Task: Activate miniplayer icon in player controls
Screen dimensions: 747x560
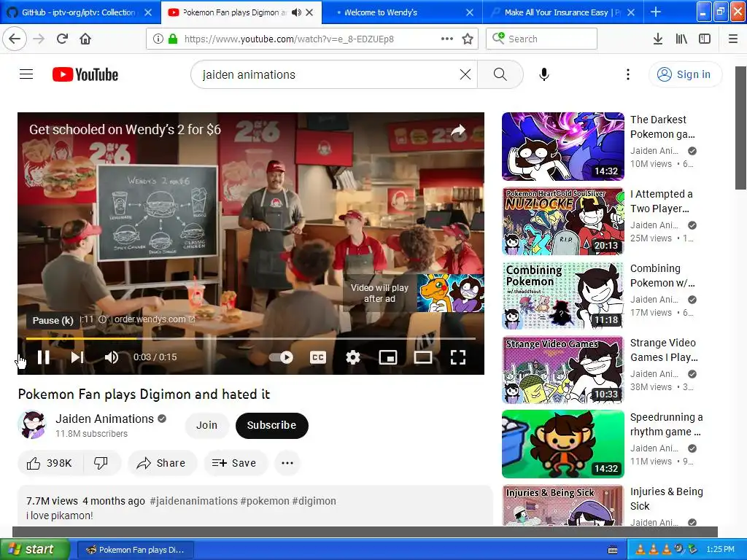Action: (388, 357)
